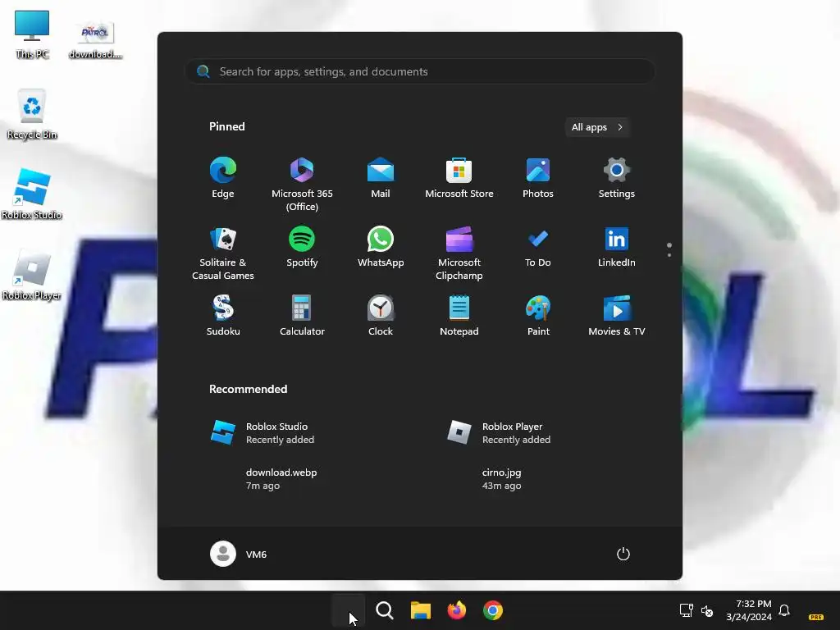Click the taskbar Search icon
The width and height of the screenshot is (840, 630).
384,610
